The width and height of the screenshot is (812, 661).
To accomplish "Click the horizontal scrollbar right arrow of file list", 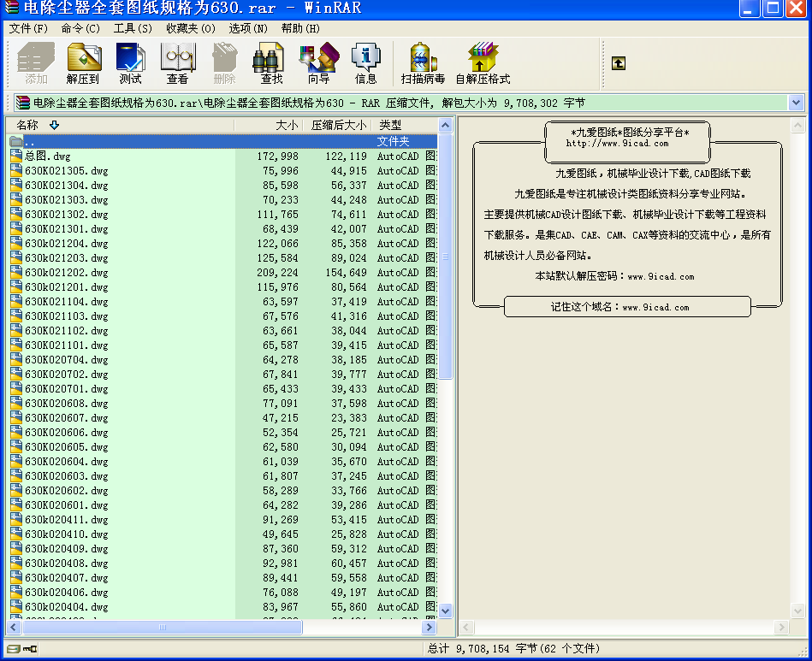I will pyautogui.click(x=445, y=628).
